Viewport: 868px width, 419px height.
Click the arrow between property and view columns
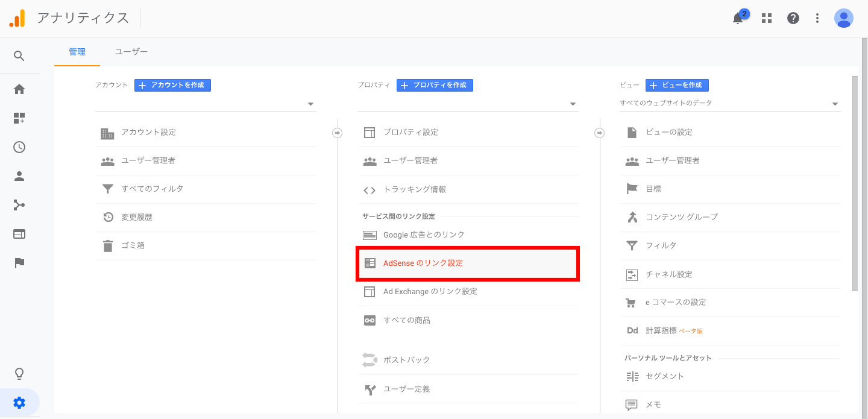pyautogui.click(x=600, y=133)
